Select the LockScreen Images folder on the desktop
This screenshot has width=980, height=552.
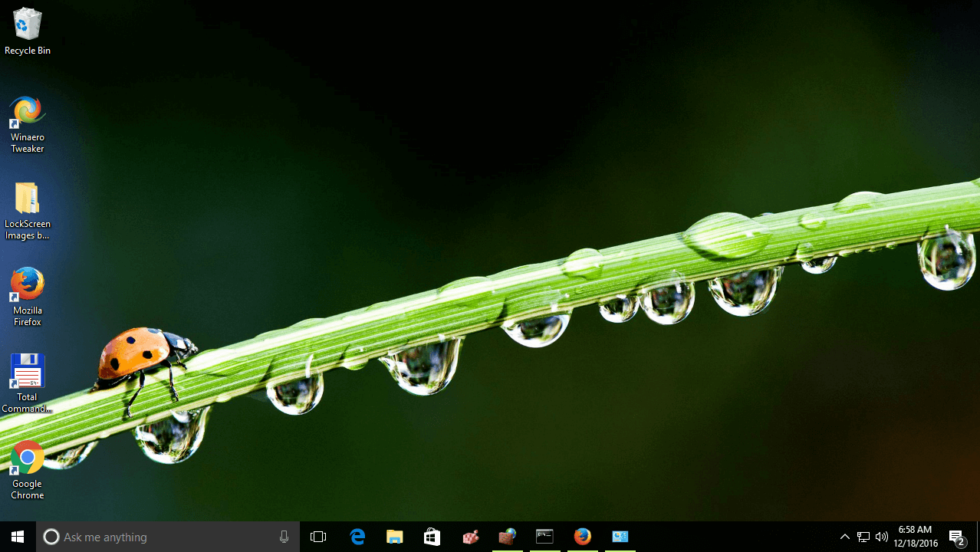(27, 211)
